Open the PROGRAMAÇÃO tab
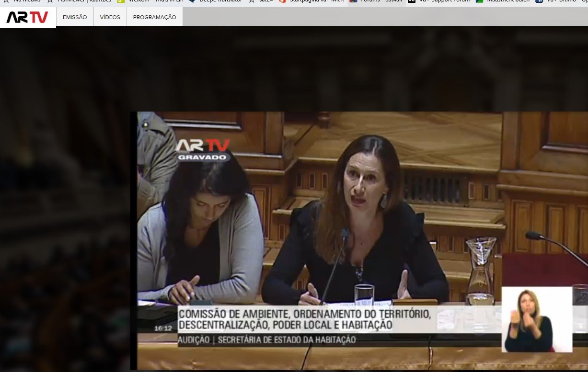 pyautogui.click(x=154, y=17)
